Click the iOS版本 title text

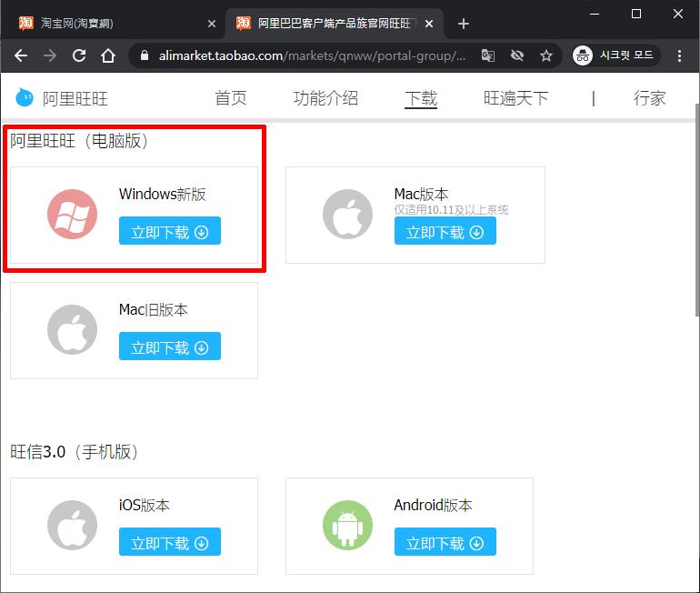145,505
